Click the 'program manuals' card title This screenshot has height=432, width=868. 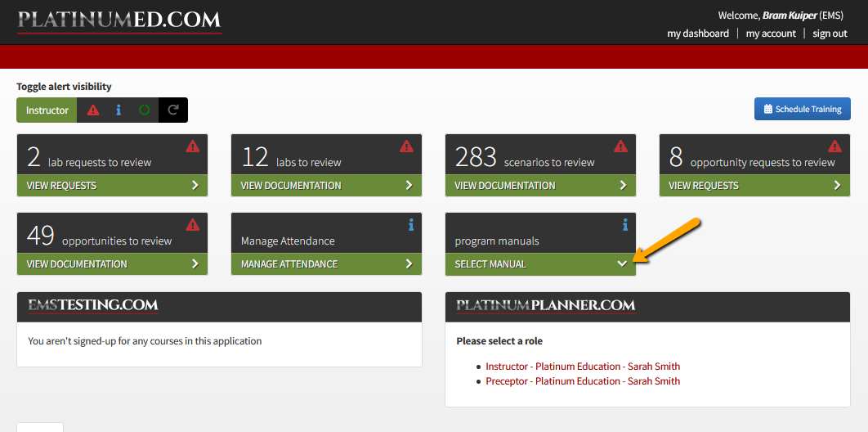pyautogui.click(x=497, y=241)
